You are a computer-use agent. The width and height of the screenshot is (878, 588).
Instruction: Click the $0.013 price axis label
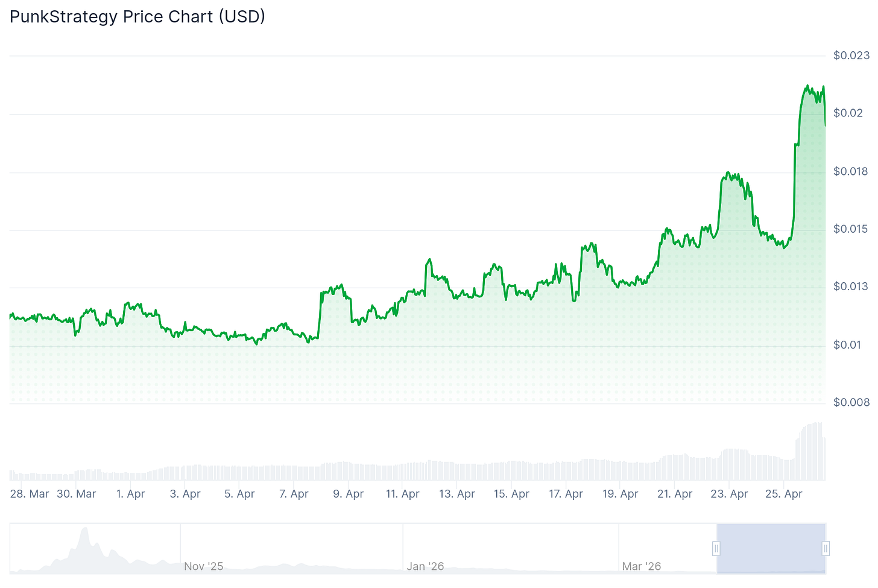[x=851, y=286]
